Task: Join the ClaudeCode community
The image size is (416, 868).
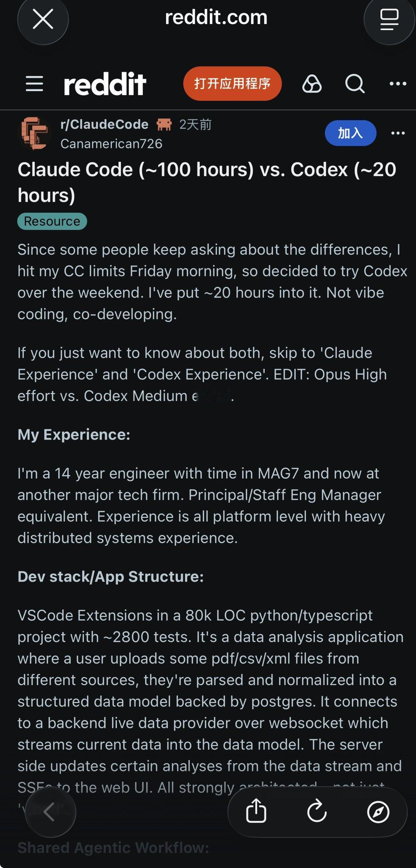Action: pyautogui.click(x=350, y=133)
